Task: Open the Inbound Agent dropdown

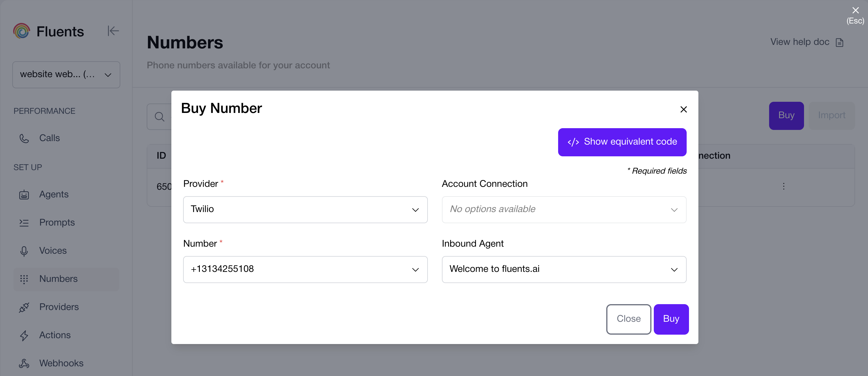Action: pos(564,269)
